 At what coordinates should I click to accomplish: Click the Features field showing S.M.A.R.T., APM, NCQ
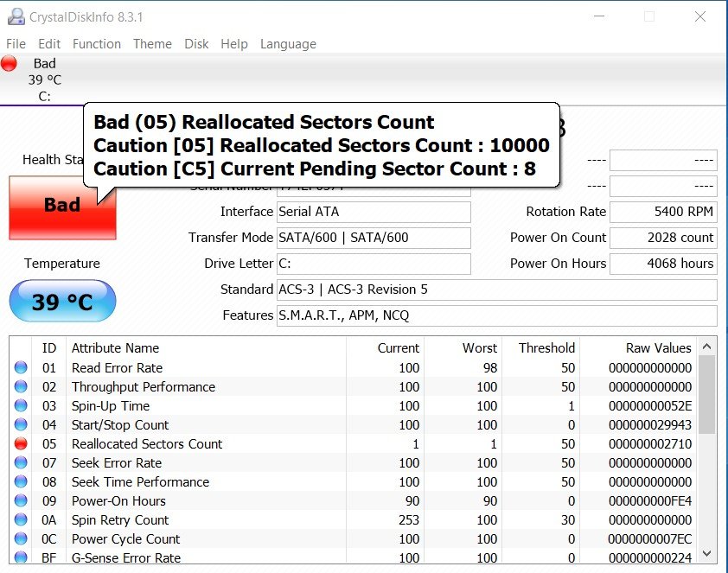coord(495,315)
